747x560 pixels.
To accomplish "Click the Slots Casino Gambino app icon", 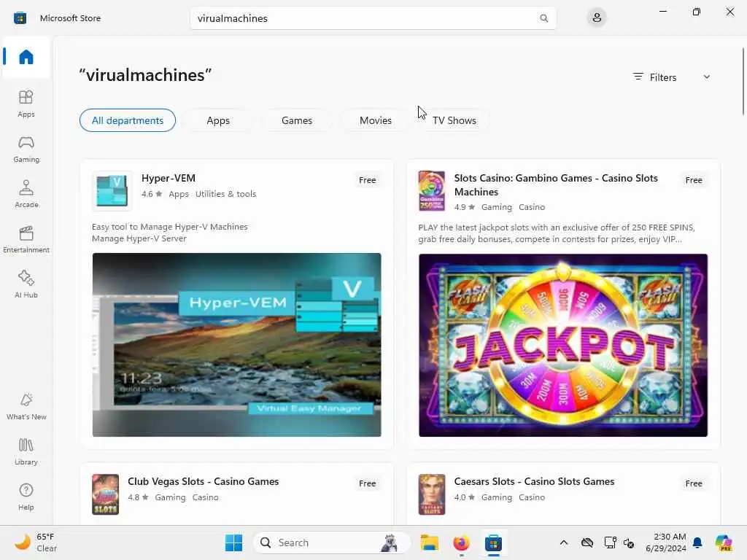I will pos(432,190).
